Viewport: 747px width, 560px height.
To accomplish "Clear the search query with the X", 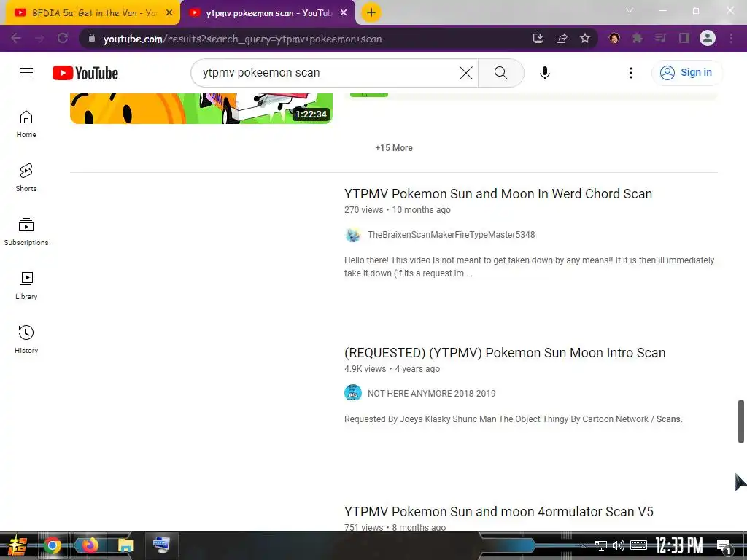I will (x=466, y=73).
